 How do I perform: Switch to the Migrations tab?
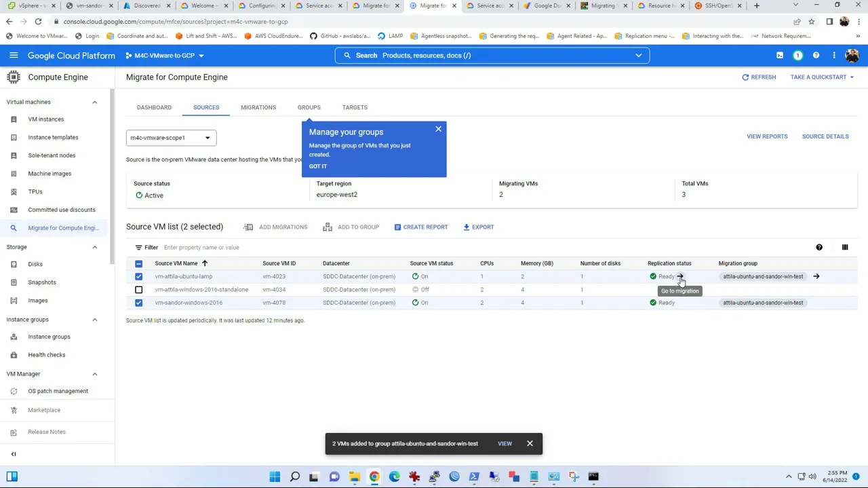click(258, 107)
